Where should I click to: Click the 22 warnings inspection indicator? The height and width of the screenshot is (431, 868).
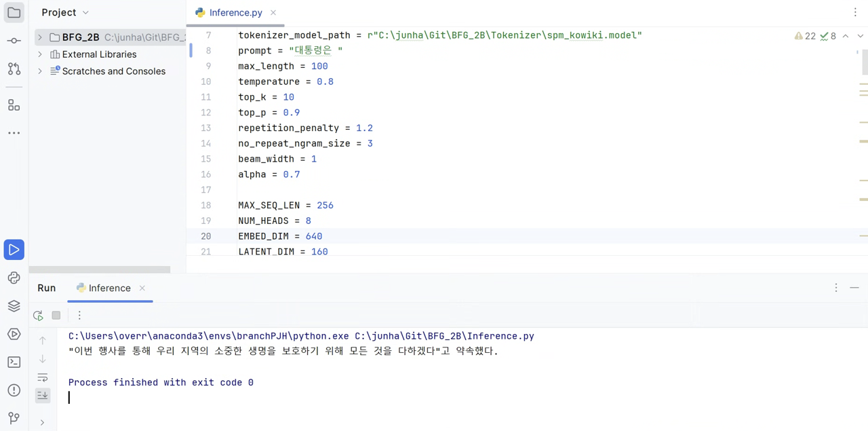point(805,36)
